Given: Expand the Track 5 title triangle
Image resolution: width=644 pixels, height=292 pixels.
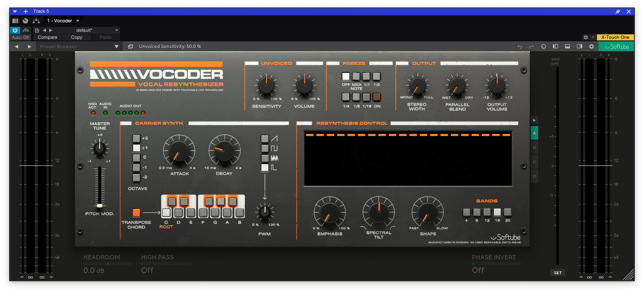Looking at the screenshot, I should (x=15, y=12).
